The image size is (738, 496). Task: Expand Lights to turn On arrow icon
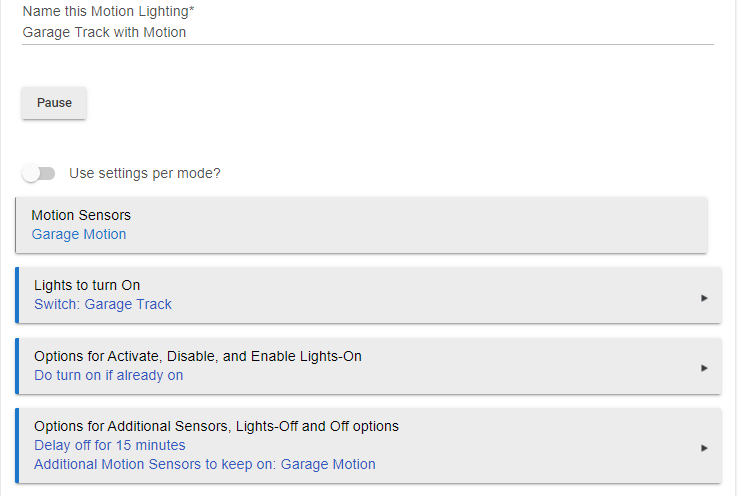704,297
